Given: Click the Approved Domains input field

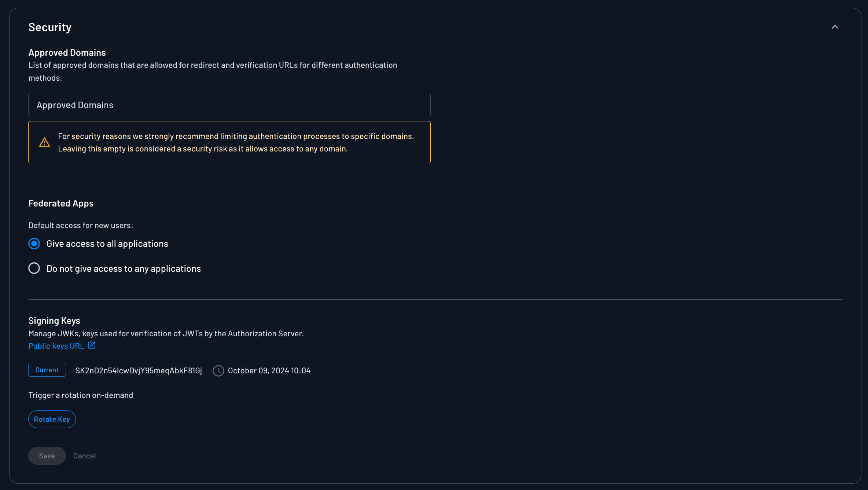Looking at the screenshot, I should [229, 105].
